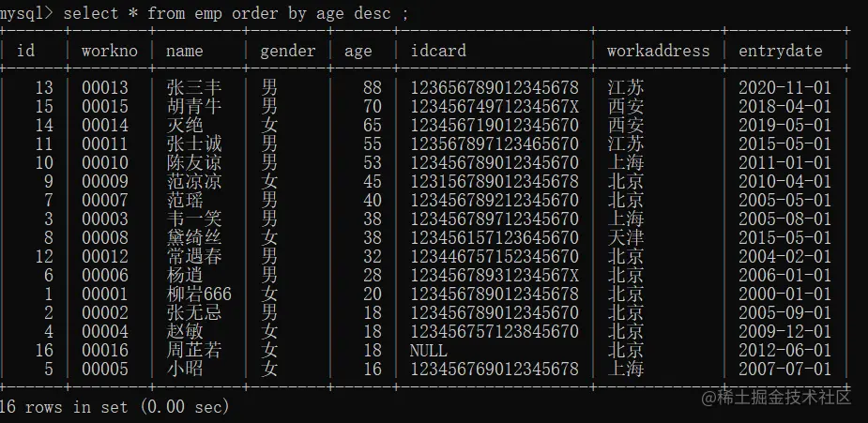Click workno 00010
The width and height of the screenshot is (868, 423).
[x=105, y=162]
